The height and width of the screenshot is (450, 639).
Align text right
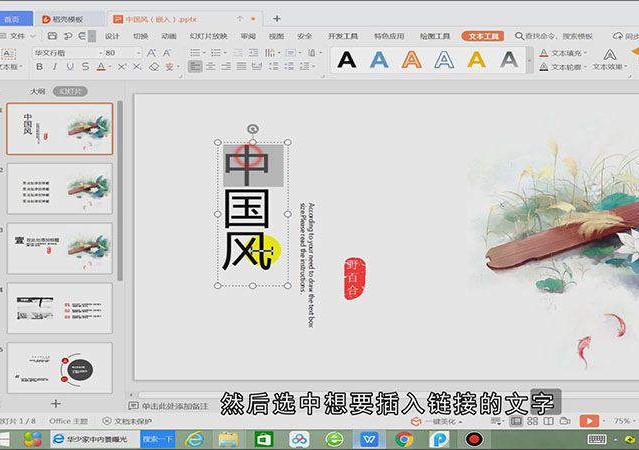coord(226,66)
